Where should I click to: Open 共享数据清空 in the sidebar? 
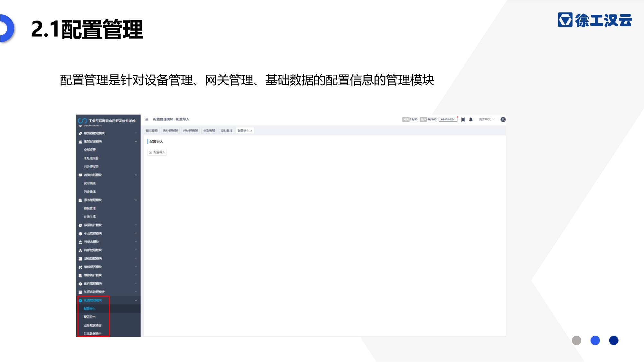click(x=93, y=334)
